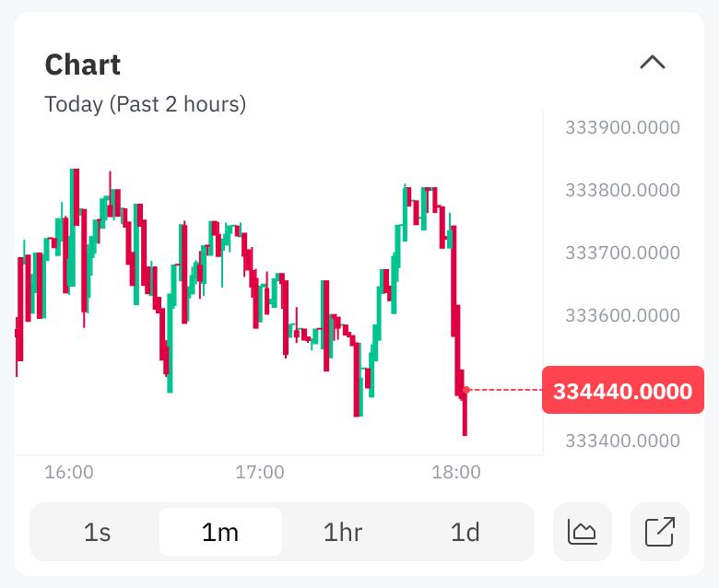Select the 1m interval tab
The width and height of the screenshot is (719, 588).
coord(220,532)
